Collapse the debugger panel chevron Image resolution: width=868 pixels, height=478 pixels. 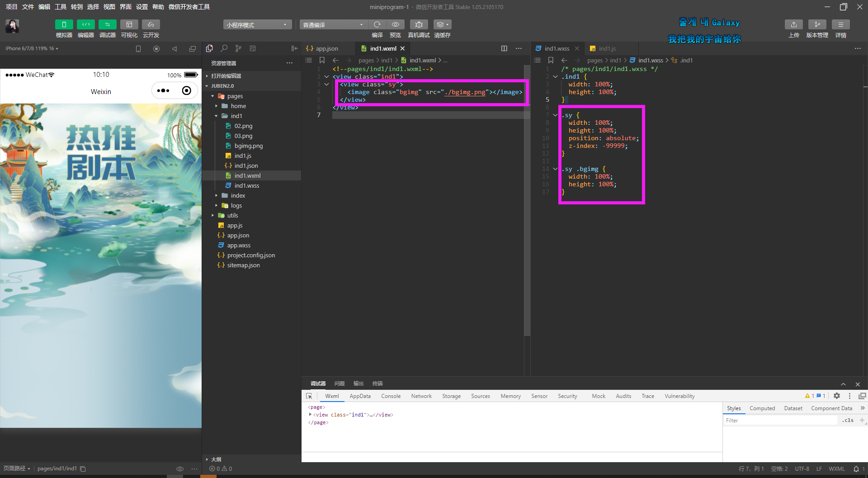click(843, 384)
